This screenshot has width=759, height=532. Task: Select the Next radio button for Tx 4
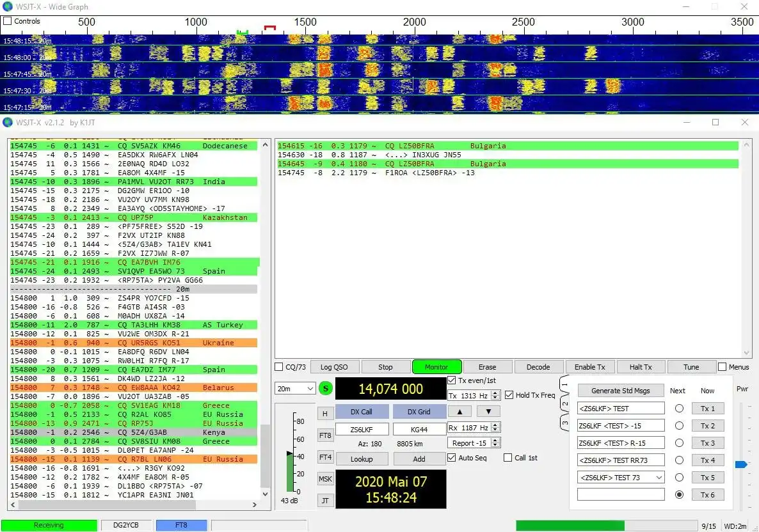[x=679, y=460]
